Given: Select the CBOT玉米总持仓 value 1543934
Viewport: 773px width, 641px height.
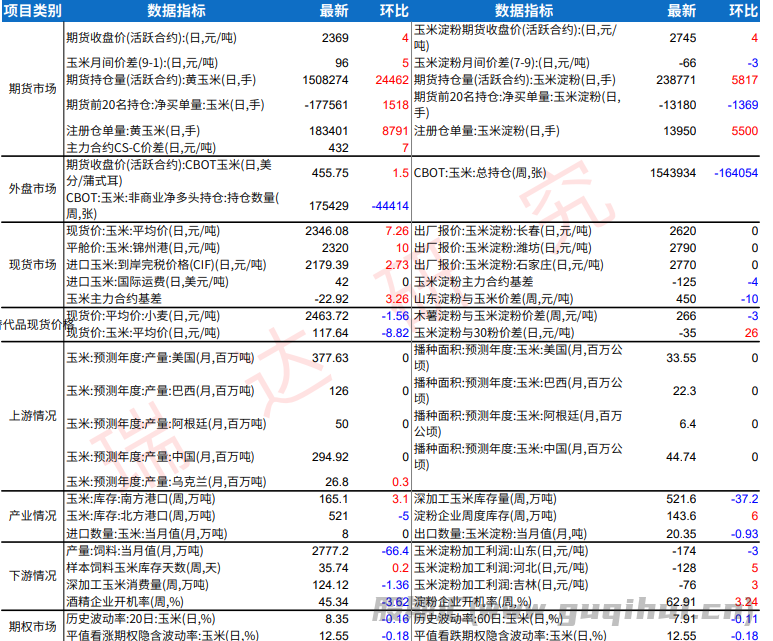Looking at the screenshot, I should point(672,173).
